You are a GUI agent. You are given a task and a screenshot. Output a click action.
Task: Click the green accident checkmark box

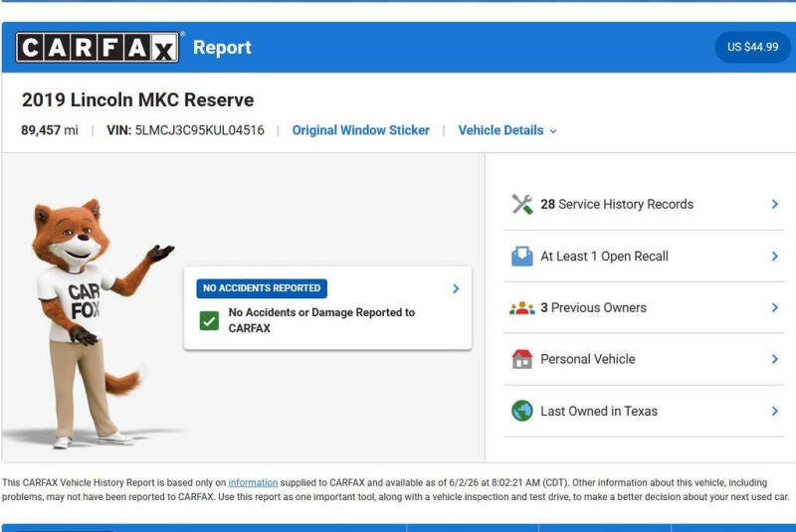[x=209, y=320]
